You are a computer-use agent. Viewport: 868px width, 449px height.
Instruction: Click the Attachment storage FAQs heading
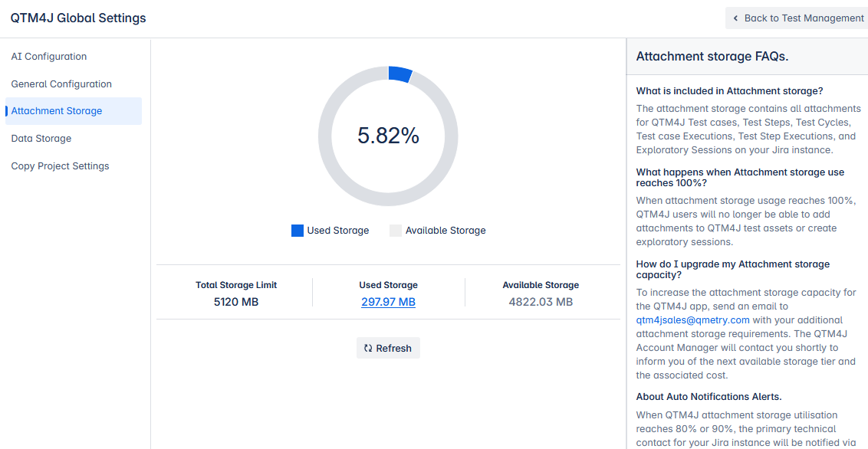[x=712, y=56]
